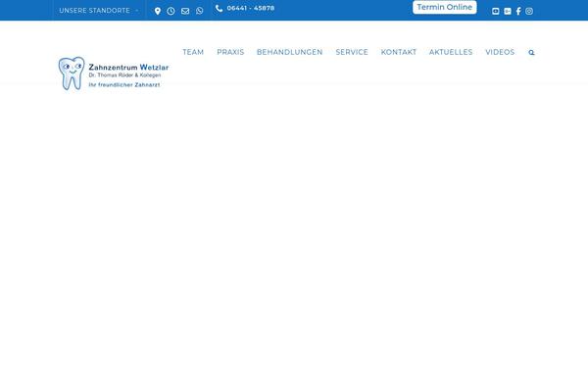Click the email envelope icon
This screenshot has width=588, height=392.
pyautogui.click(x=185, y=11)
